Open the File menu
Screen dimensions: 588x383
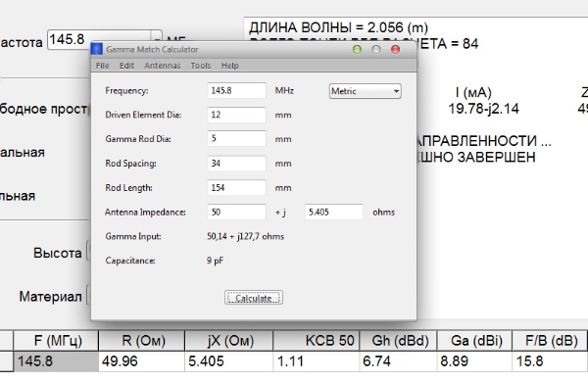coord(102,66)
